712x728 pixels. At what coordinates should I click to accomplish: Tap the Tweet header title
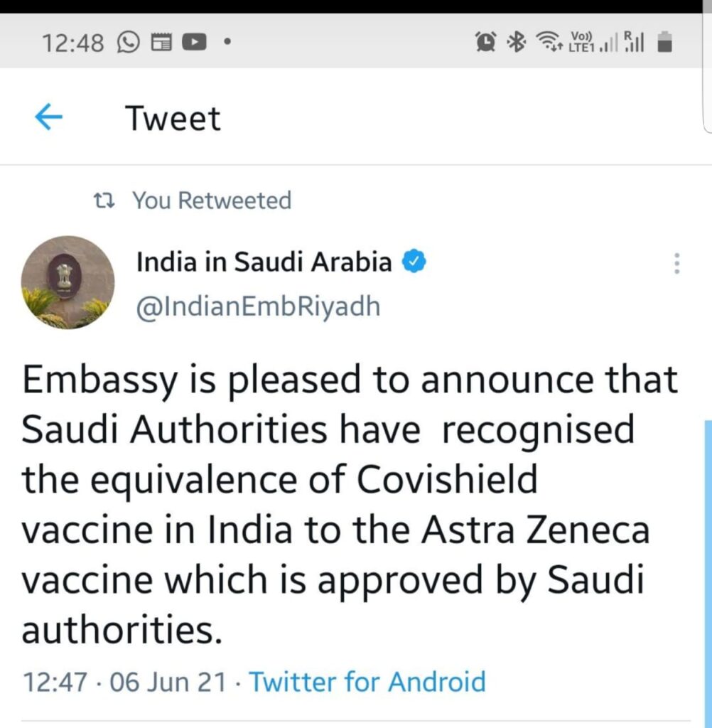click(x=173, y=118)
